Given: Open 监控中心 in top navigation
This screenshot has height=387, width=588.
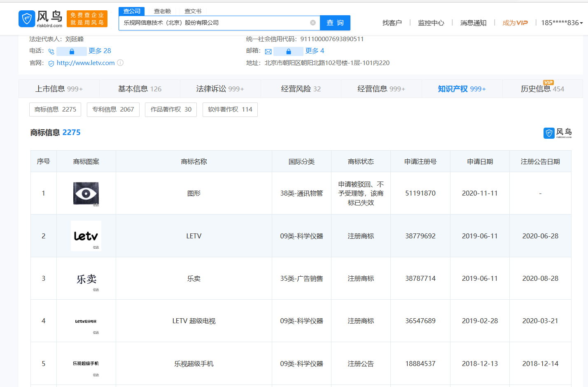Looking at the screenshot, I should tap(431, 23).
